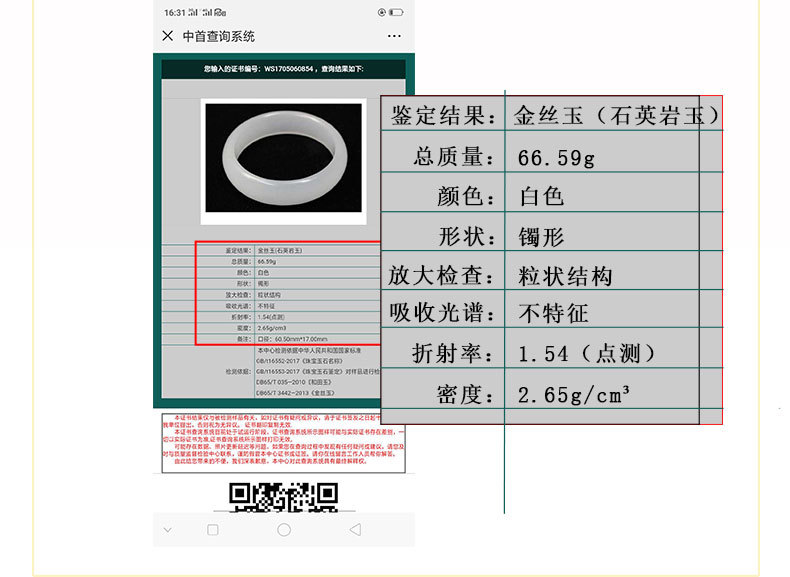
Task: Tap the small 2.65g/cm3 value in the phone table
Action: (x=272, y=328)
